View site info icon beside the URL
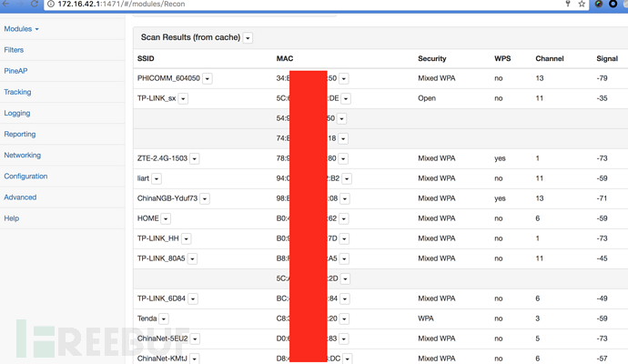 coord(51,4)
